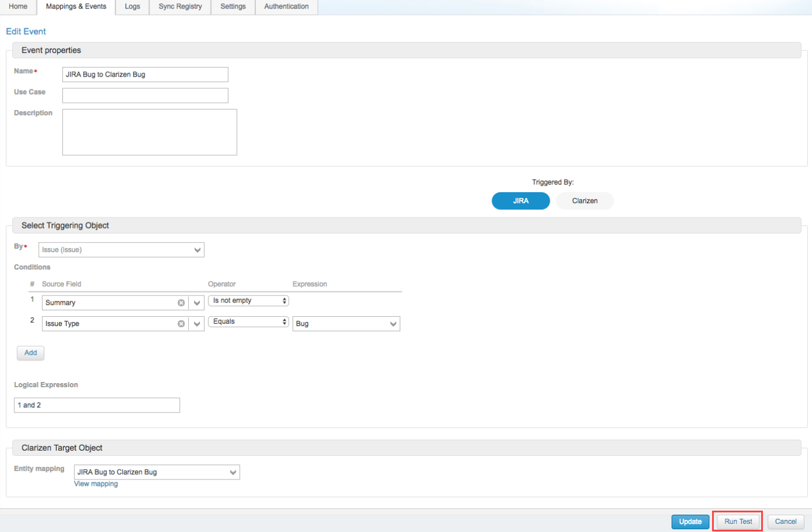The width and height of the screenshot is (812, 532).
Task: Click the Issue Type source field text
Action: [62, 324]
